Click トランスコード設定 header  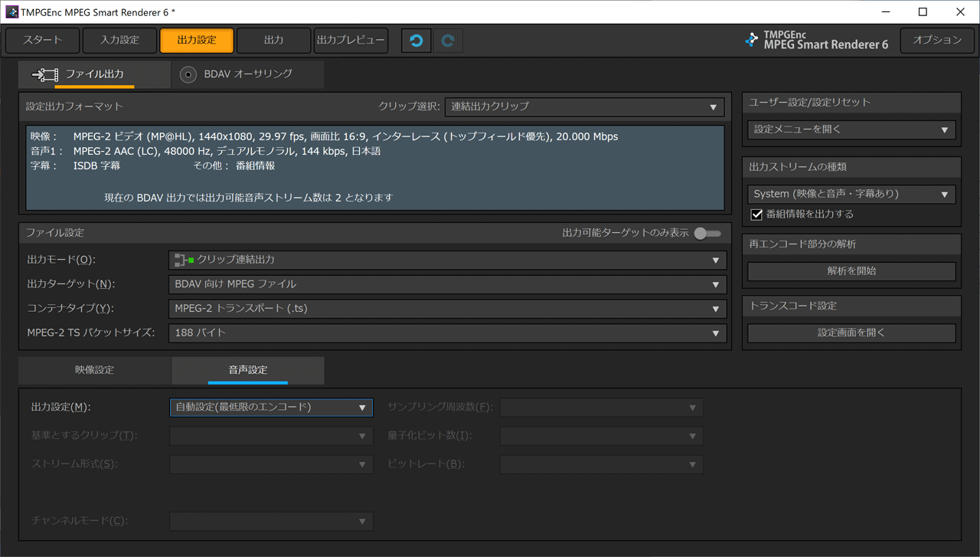pyautogui.click(x=792, y=306)
